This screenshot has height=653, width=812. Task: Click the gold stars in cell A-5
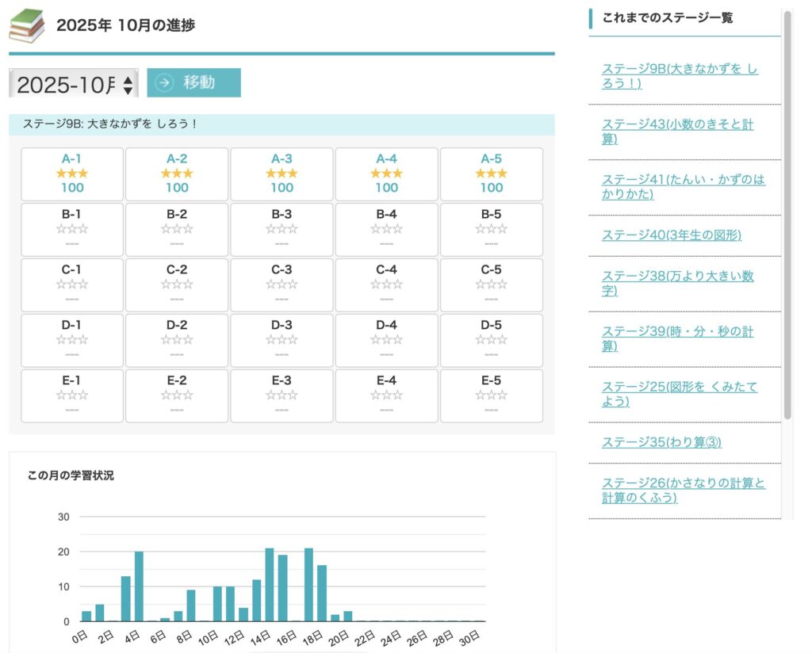pos(491,174)
